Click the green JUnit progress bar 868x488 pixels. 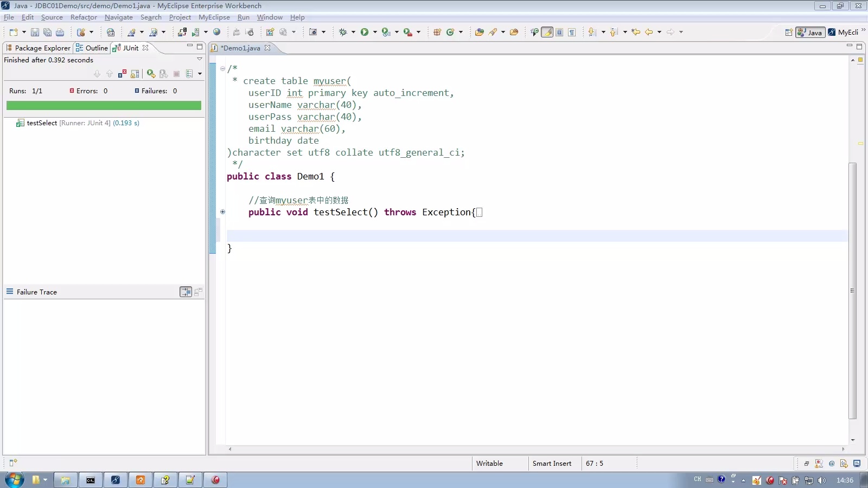pyautogui.click(x=104, y=106)
